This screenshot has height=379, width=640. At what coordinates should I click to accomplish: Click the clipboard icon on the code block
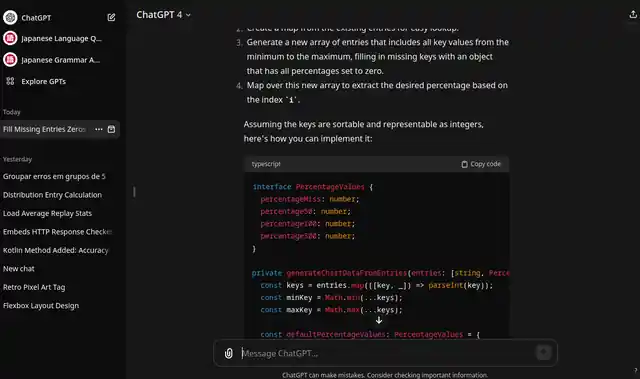click(x=464, y=164)
